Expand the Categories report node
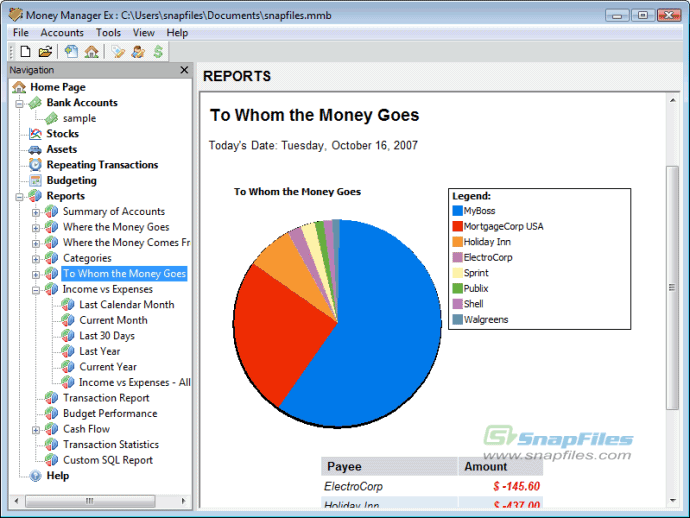 pyautogui.click(x=36, y=259)
